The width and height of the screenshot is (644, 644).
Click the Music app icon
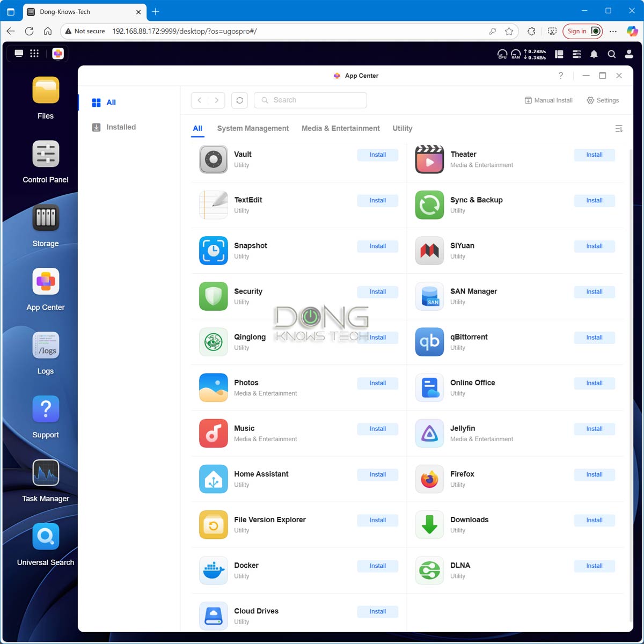click(214, 433)
